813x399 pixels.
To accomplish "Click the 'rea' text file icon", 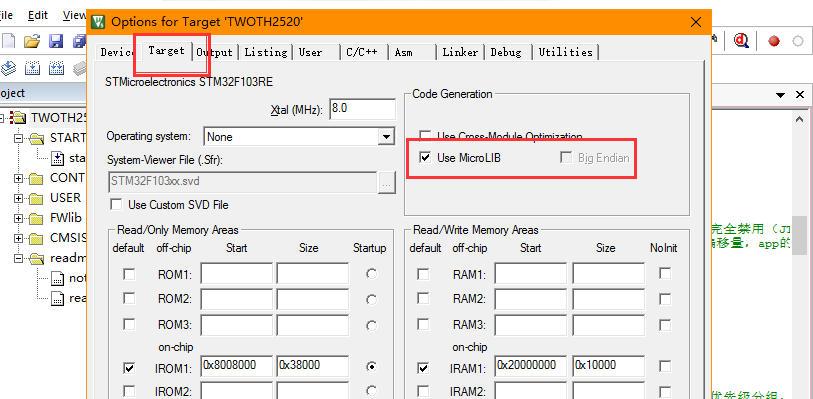I will pos(58,298).
